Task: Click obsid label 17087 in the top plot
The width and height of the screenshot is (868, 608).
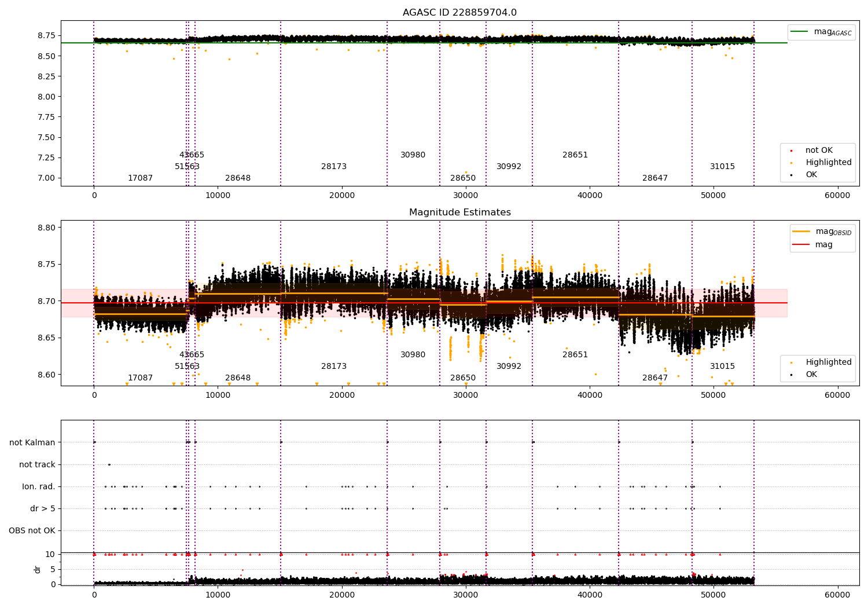Action: pyautogui.click(x=141, y=178)
